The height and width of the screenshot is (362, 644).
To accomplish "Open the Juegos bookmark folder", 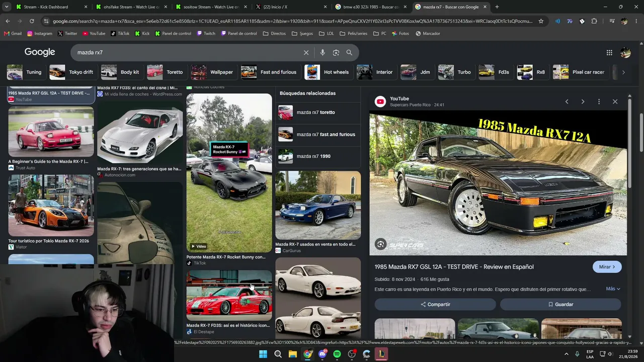I will click(302, 34).
